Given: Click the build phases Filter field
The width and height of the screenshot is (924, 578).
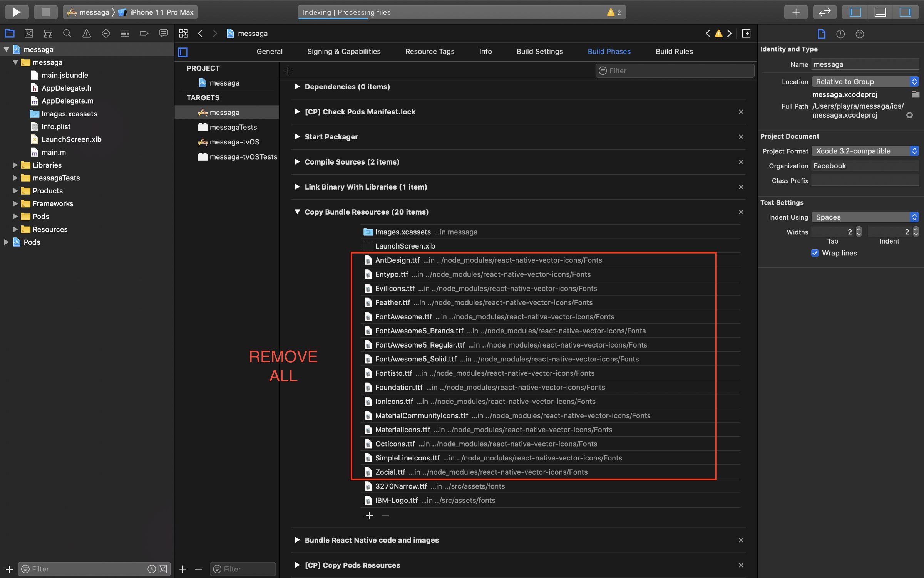Looking at the screenshot, I should pos(675,71).
